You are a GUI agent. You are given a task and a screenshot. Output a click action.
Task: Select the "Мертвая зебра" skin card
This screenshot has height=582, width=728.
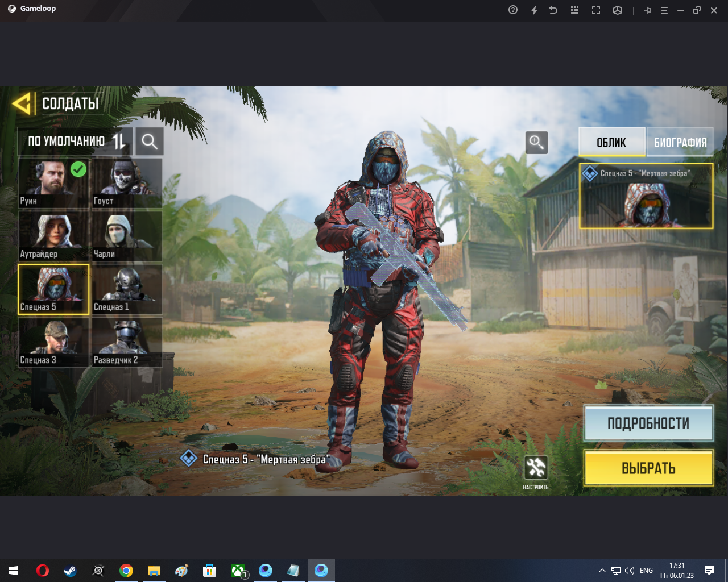(646, 196)
